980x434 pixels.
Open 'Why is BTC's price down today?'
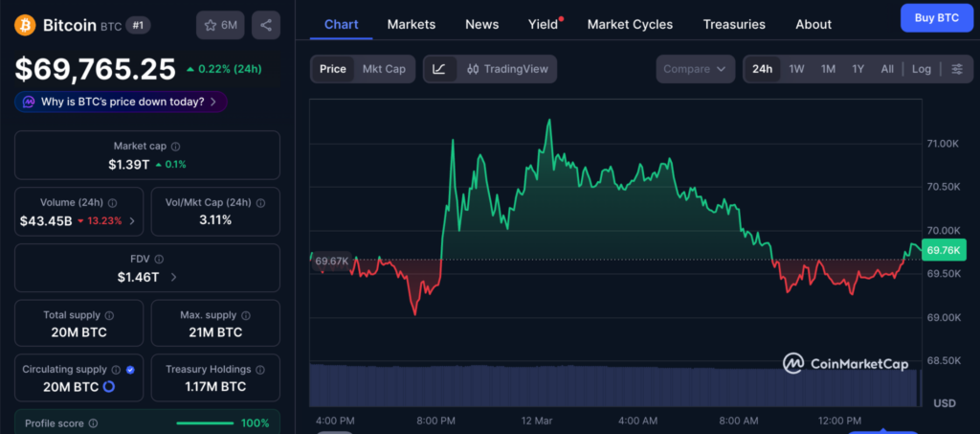(121, 102)
